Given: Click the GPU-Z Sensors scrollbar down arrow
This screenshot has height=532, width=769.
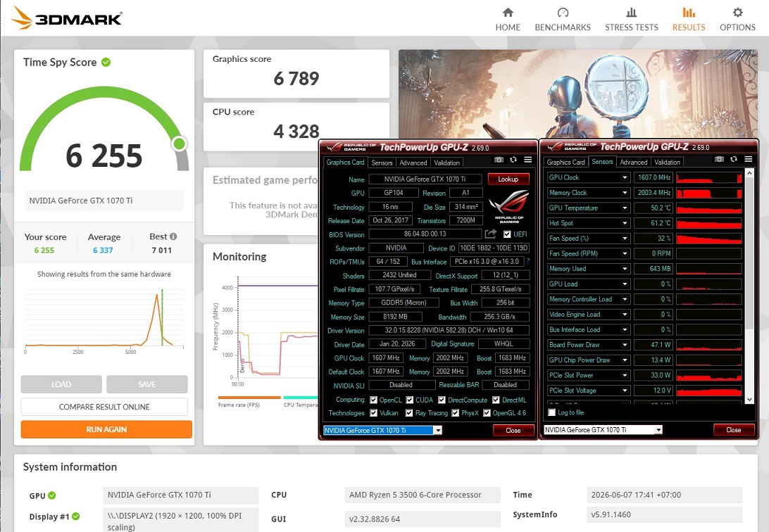Looking at the screenshot, I should click(749, 400).
